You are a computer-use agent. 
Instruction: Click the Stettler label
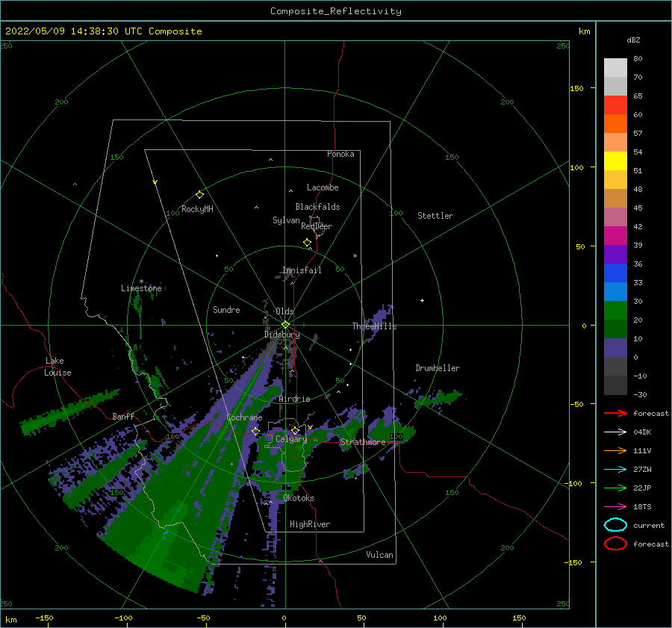tap(435, 216)
